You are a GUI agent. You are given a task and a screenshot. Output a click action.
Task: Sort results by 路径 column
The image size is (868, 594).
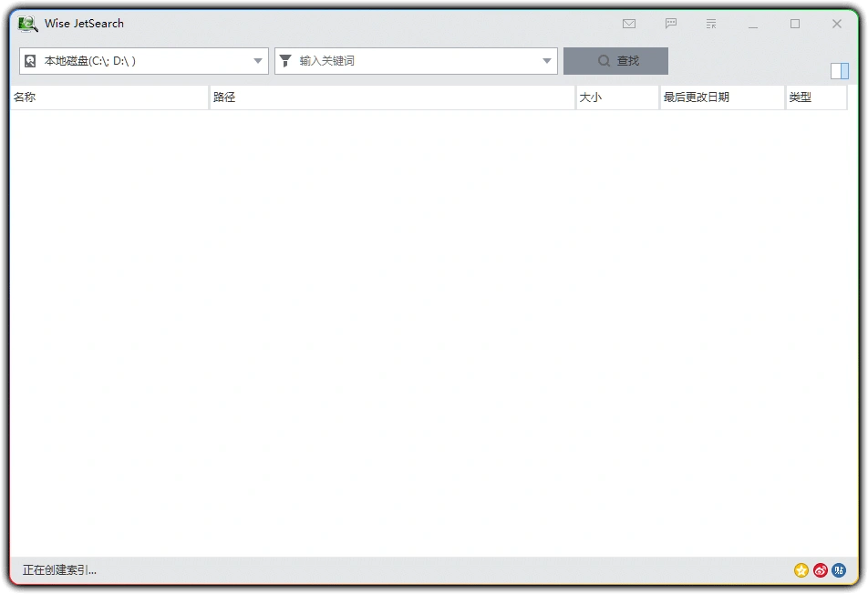pos(392,97)
